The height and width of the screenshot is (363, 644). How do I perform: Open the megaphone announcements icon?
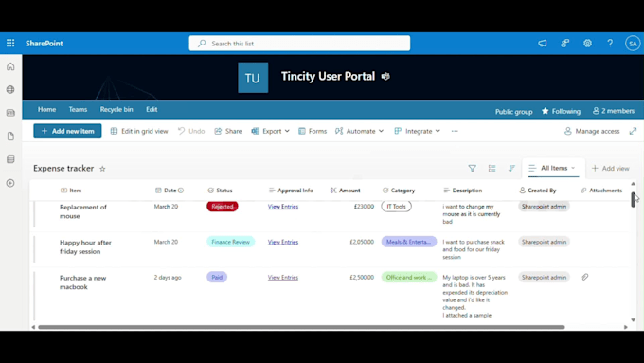pyautogui.click(x=543, y=44)
